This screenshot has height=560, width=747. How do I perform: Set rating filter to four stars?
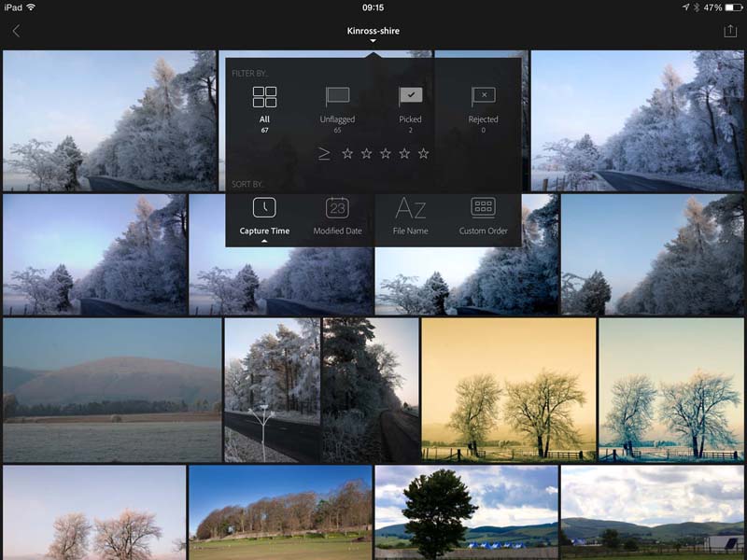click(404, 153)
